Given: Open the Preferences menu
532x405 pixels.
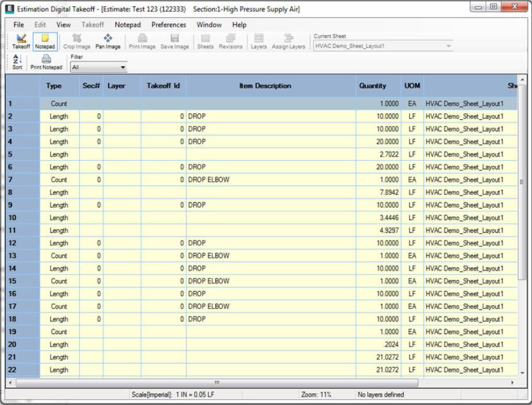Looking at the screenshot, I should tap(168, 25).
